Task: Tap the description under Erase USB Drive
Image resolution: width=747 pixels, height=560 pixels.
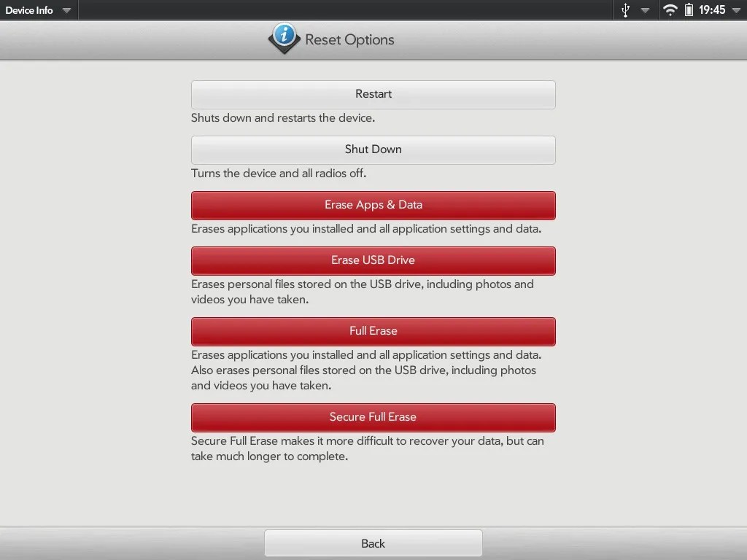Action: click(363, 292)
